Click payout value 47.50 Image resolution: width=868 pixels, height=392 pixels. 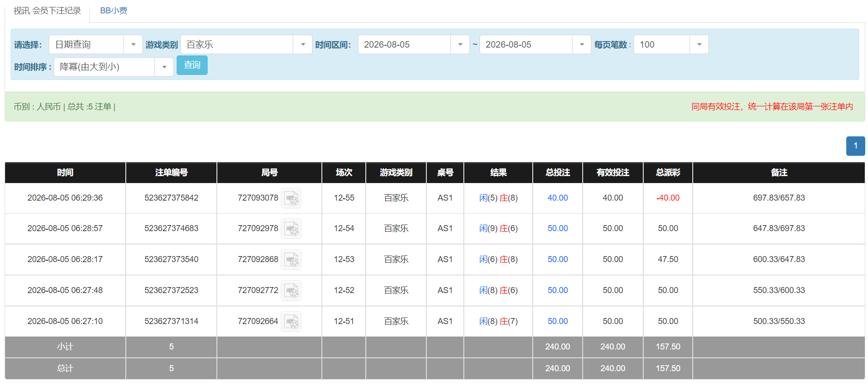[x=668, y=259]
